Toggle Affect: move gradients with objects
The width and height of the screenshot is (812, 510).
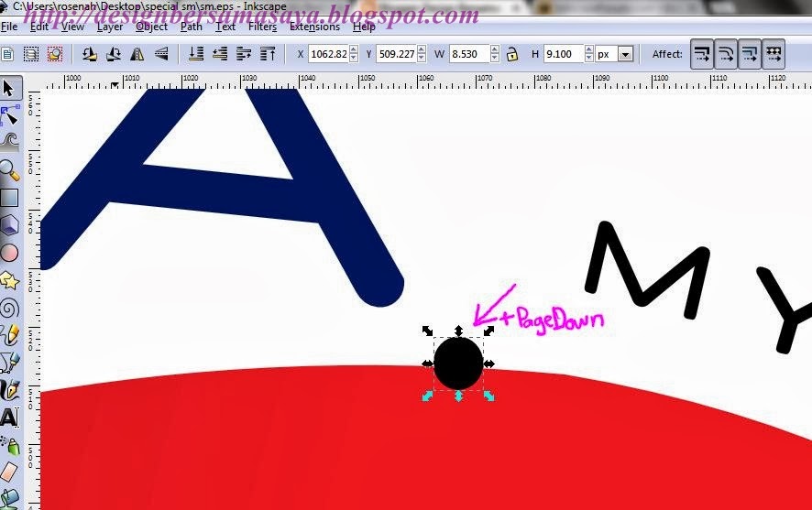coord(750,54)
